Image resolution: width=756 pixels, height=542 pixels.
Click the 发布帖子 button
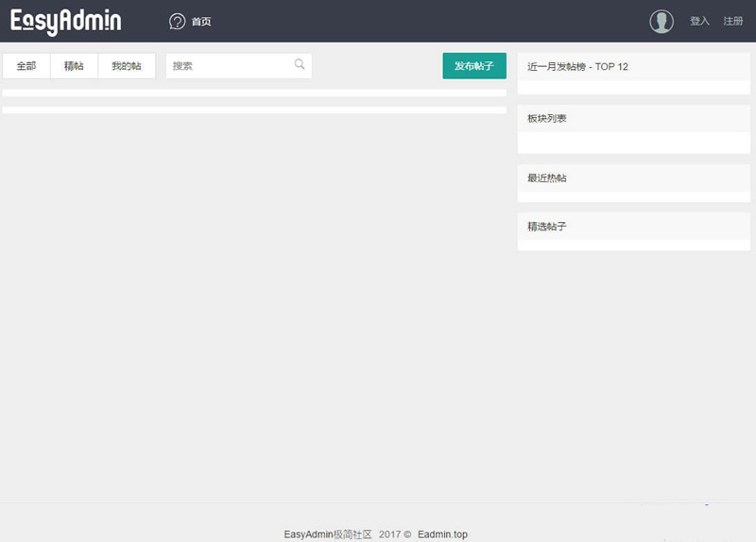point(474,66)
